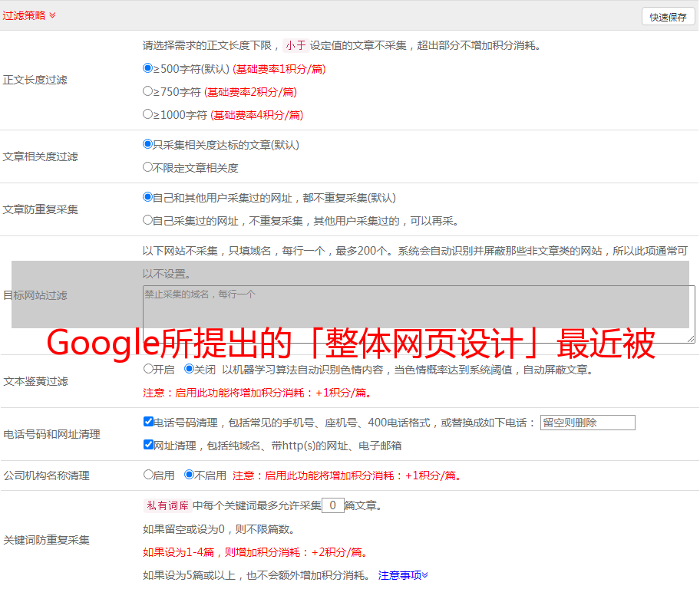The image size is (700, 589).
Task: Click the 小于 highlighted tag
Action: 296,45
